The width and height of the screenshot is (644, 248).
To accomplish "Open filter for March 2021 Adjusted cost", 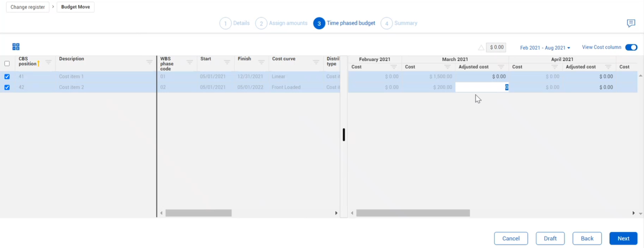I will coord(501,67).
